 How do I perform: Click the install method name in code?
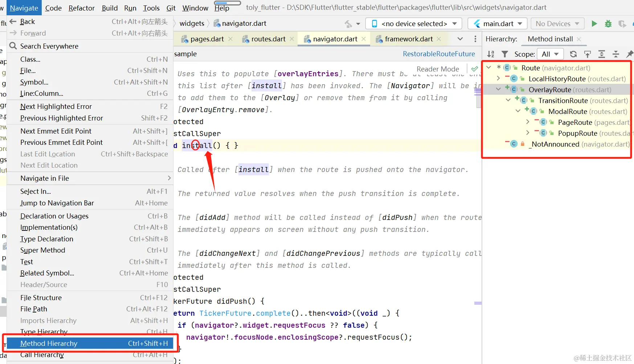point(197,146)
